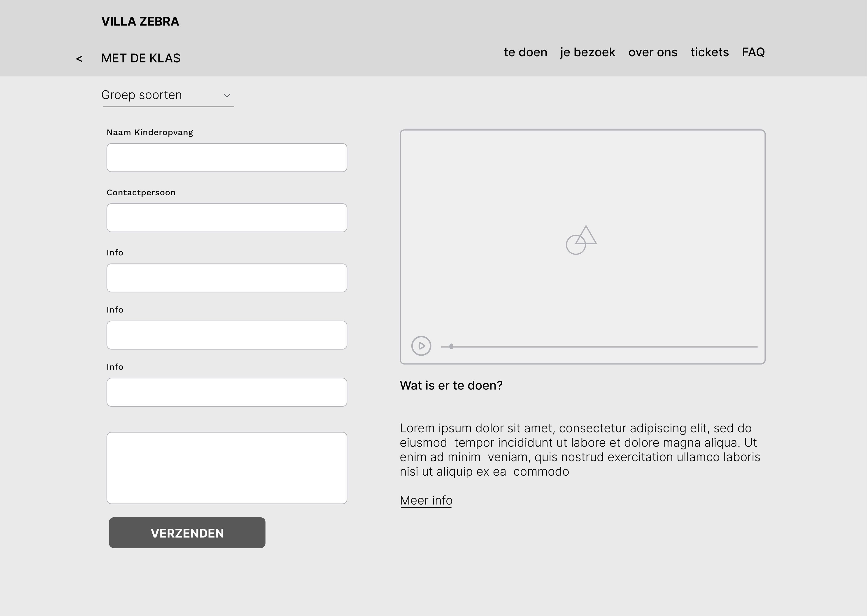Seek on the video progress slider
This screenshot has height=616, width=867.
click(599, 347)
